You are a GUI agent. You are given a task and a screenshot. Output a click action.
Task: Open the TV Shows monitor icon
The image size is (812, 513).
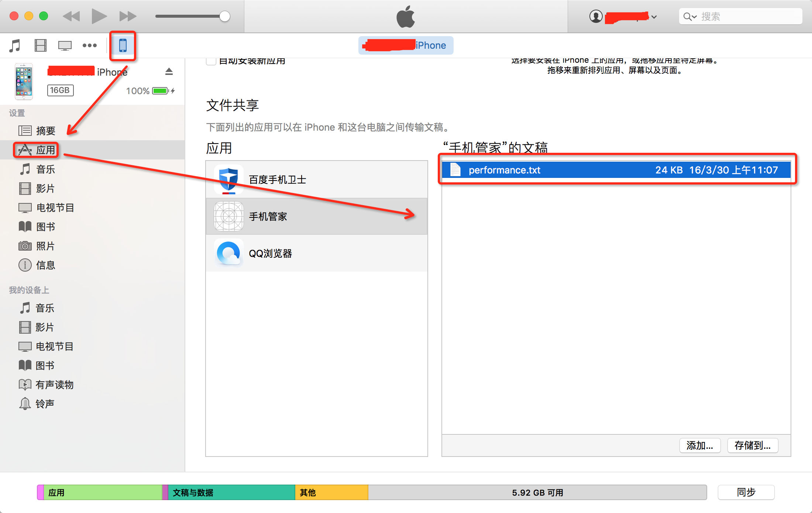[x=65, y=45]
